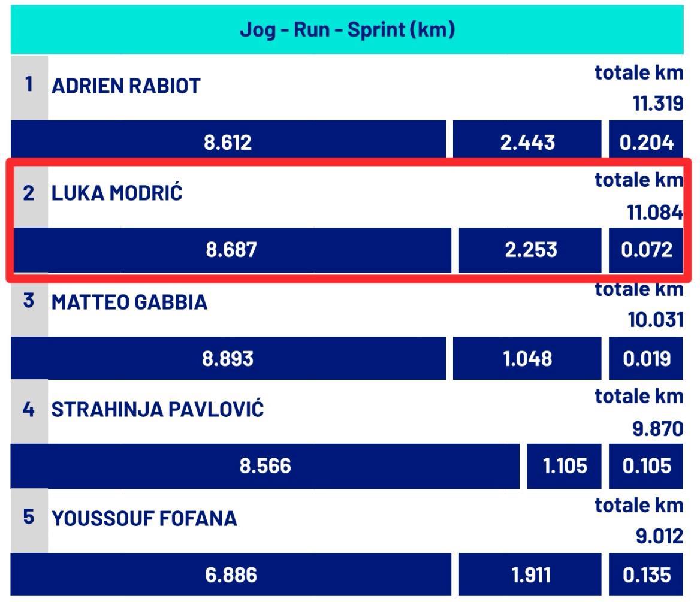Click Pavlović's sprint bar showing 0.105
The height and width of the screenshot is (602, 700).
point(646,466)
